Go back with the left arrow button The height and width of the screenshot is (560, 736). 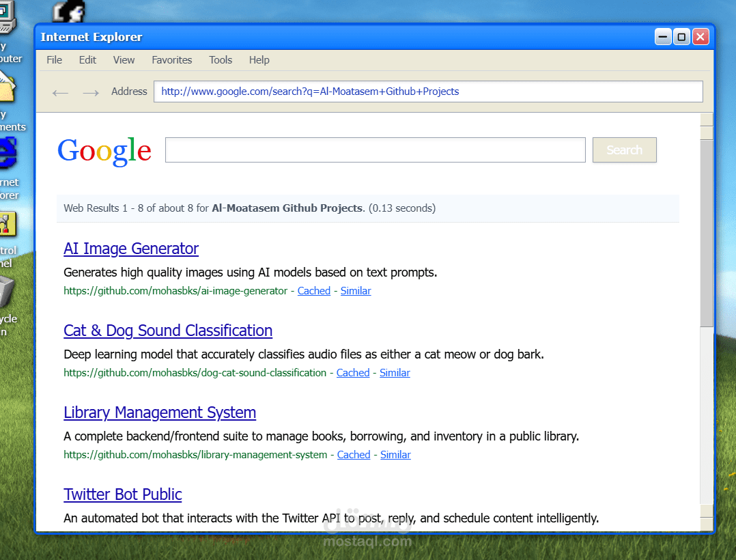coord(60,92)
